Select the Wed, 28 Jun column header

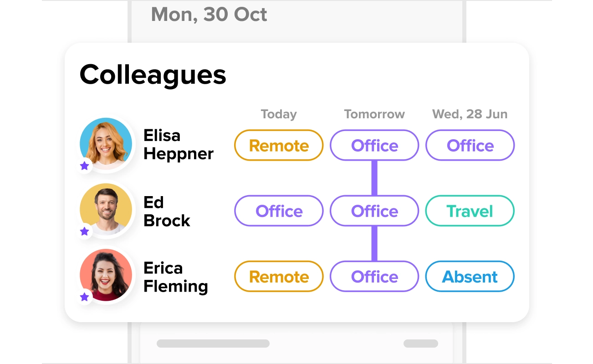coord(470,114)
